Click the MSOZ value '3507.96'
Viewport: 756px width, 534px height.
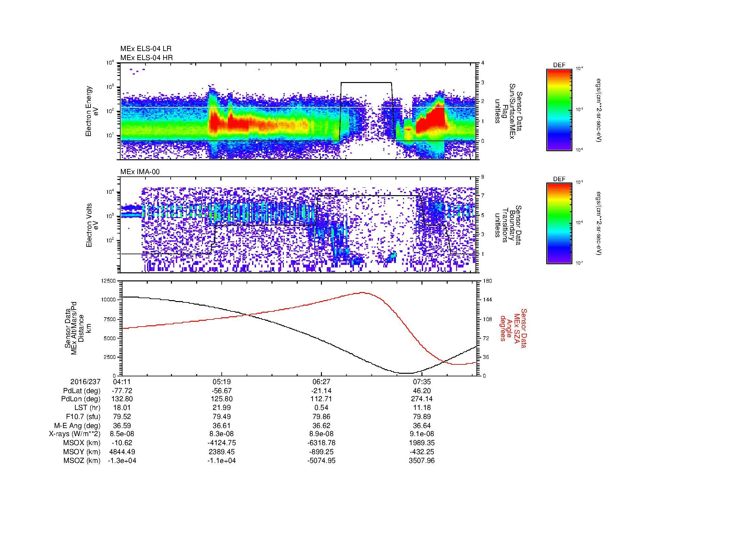pyautogui.click(x=422, y=461)
